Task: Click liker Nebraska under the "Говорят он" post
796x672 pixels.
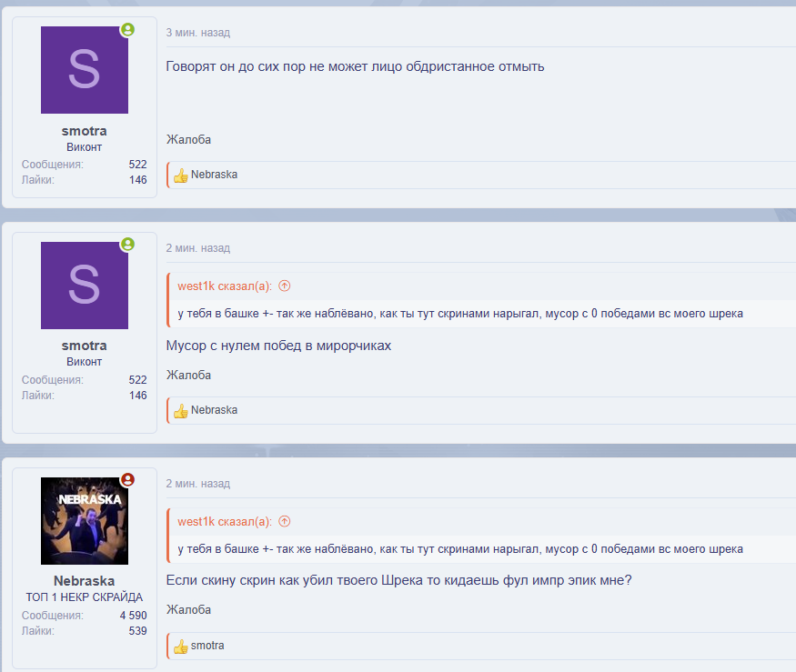Action: (x=214, y=175)
